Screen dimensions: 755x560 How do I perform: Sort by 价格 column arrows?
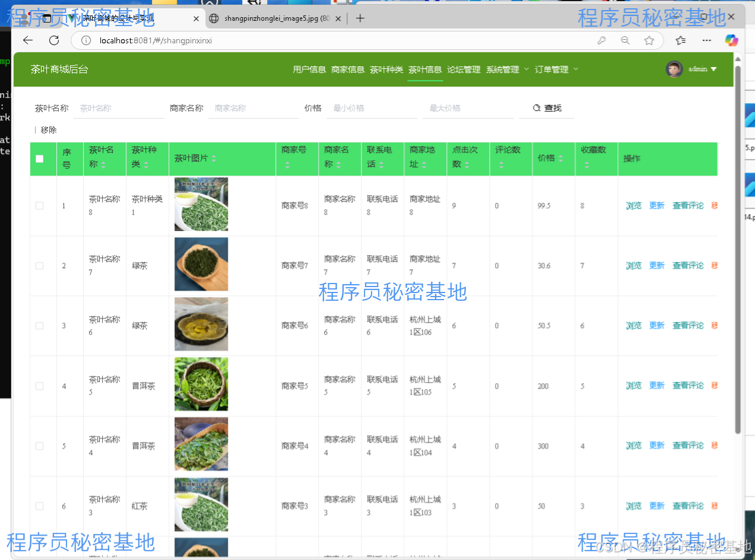coord(560,158)
